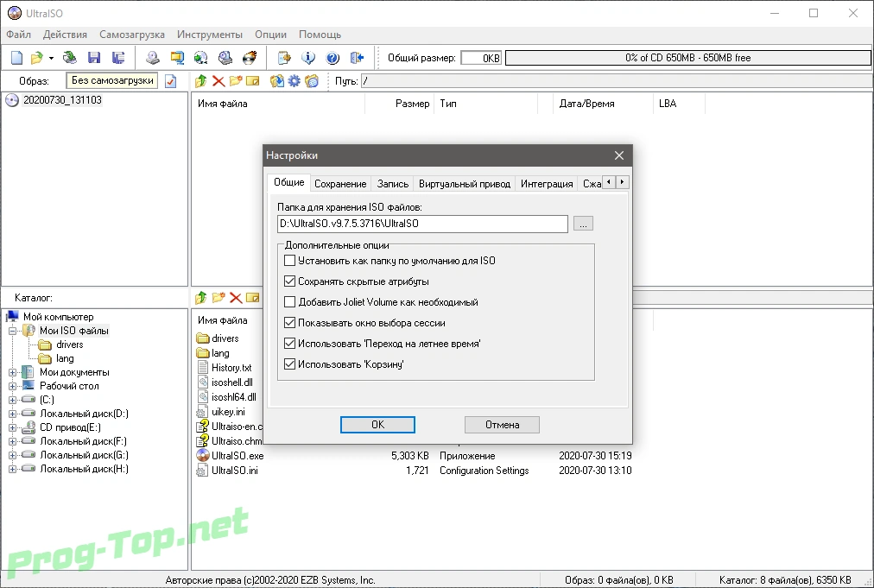The height and width of the screenshot is (588, 874).
Task: Expand the 'Рабочий стол' tree node
Action: click(12, 386)
